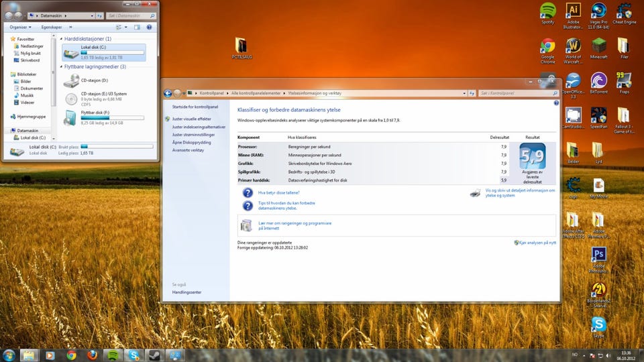Select Lokal disk (C:) drive with usage bar
The width and height of the screenshot is (644, 362).
coord(104,52)
